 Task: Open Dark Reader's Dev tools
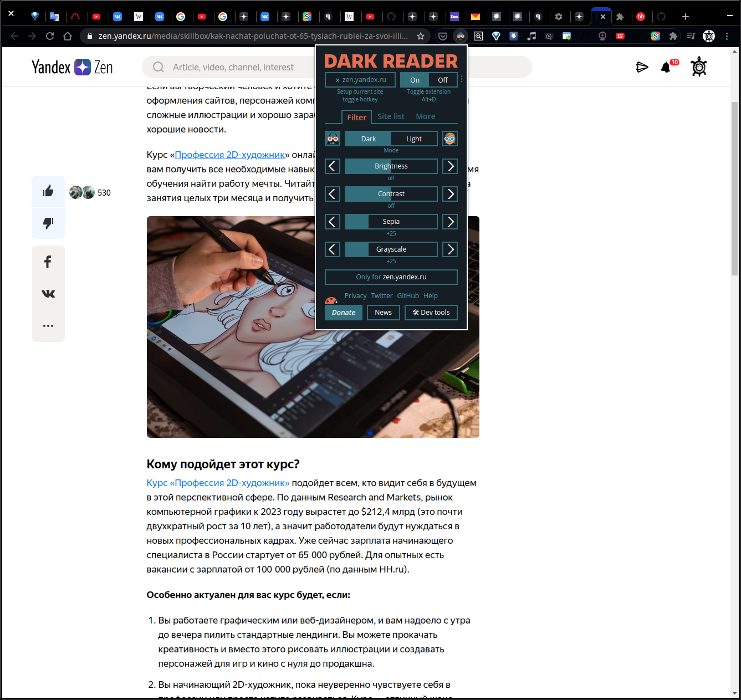point(431,312)
